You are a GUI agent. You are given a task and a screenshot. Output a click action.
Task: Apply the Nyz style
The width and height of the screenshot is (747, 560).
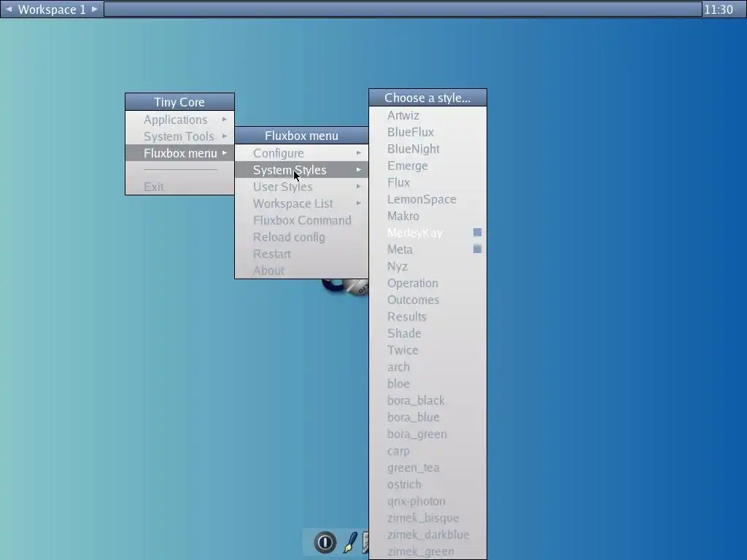[427, 266]
